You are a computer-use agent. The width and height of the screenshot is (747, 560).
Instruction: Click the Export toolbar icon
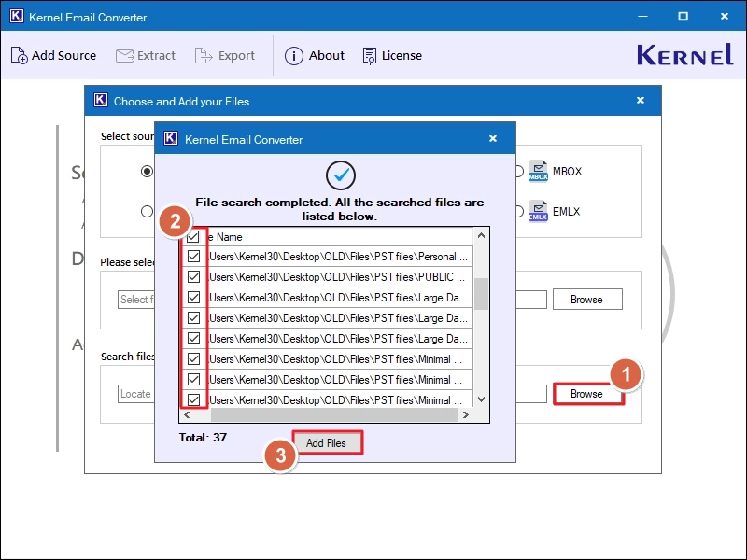(x=204, y=56)
